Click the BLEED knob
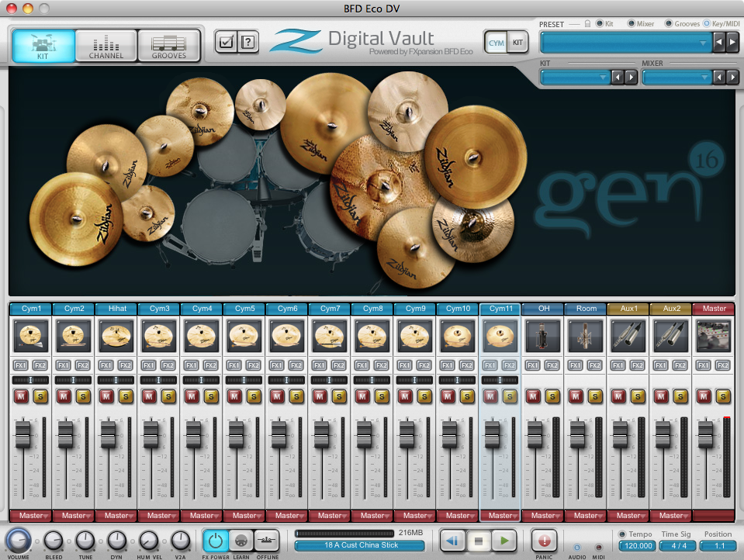This screenshot has height=560, width=744. pos(54,541)
